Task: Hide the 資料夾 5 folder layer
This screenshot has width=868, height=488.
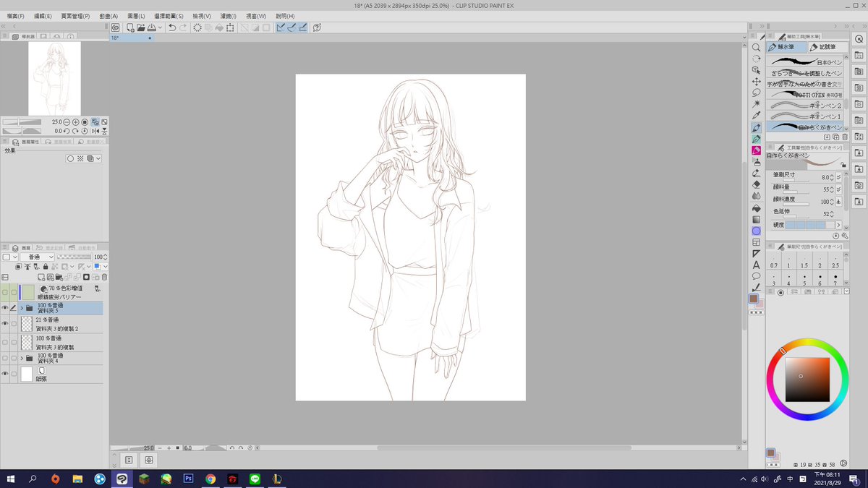Action: click(x=5, y=308)
